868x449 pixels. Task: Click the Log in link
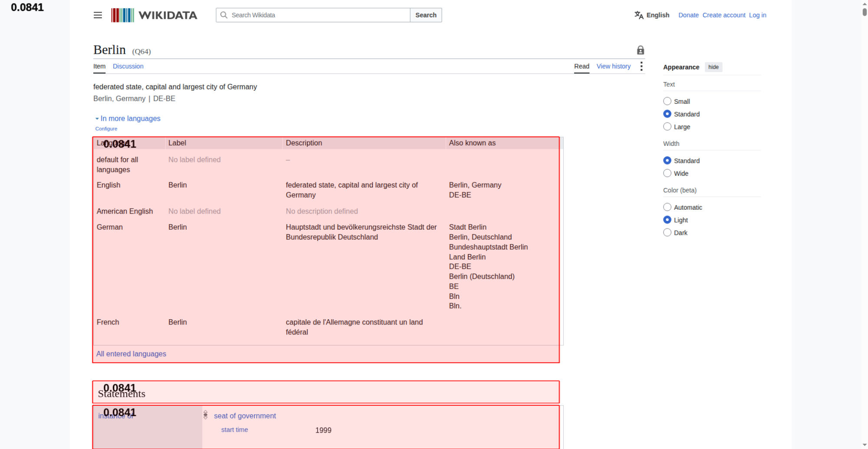(757, 15)
